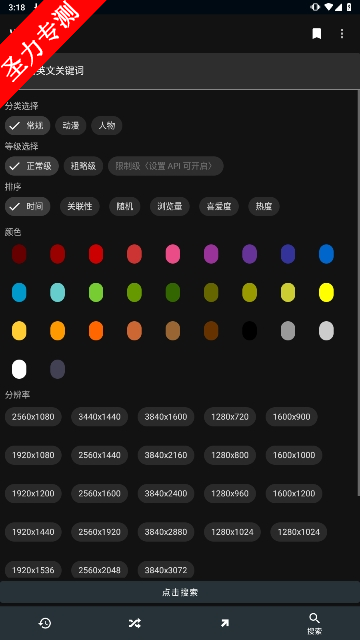Choose the 3840x2160 resolution chip

pos(166,455)
